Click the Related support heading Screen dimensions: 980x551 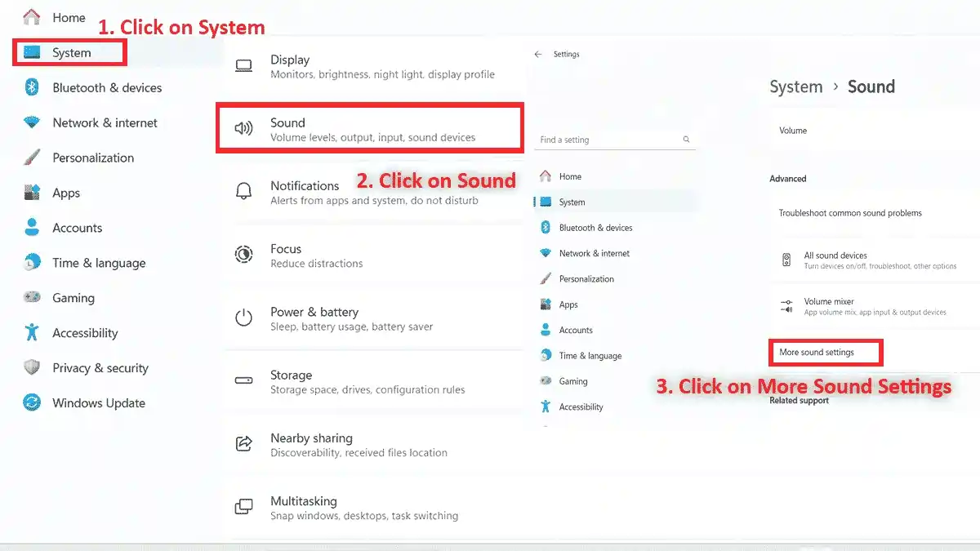pyautogui.click(x=799, y=401)
